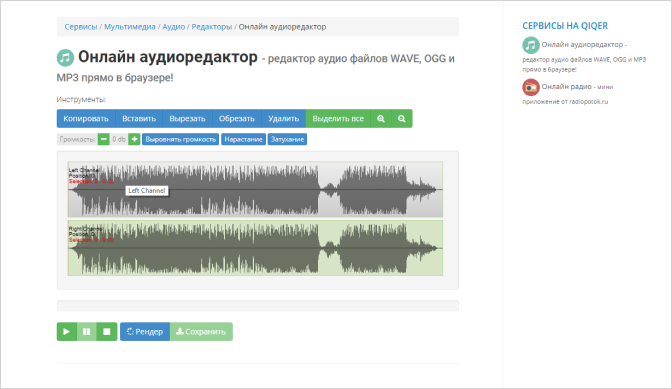Open the Редакторы breadcrumb link
672x389 pixels.
211,27
